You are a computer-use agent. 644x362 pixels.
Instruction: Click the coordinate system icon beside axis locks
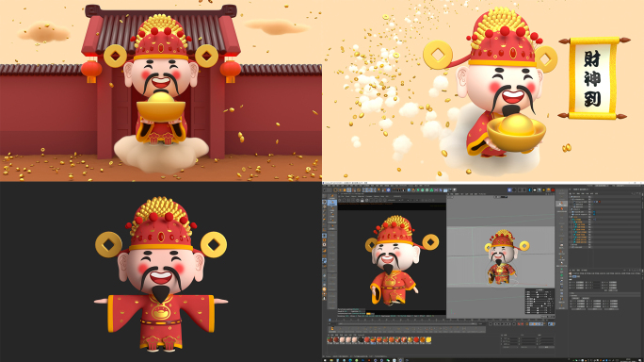(378, 189)
